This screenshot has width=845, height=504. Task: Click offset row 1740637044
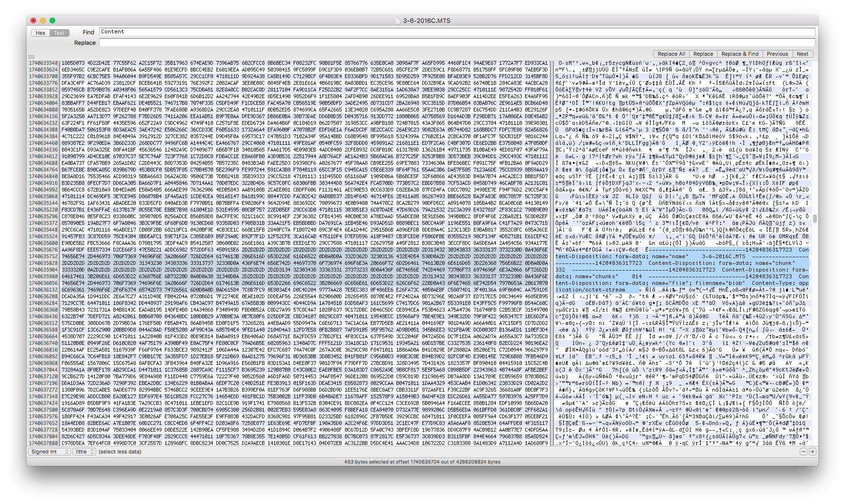(43, 370)
